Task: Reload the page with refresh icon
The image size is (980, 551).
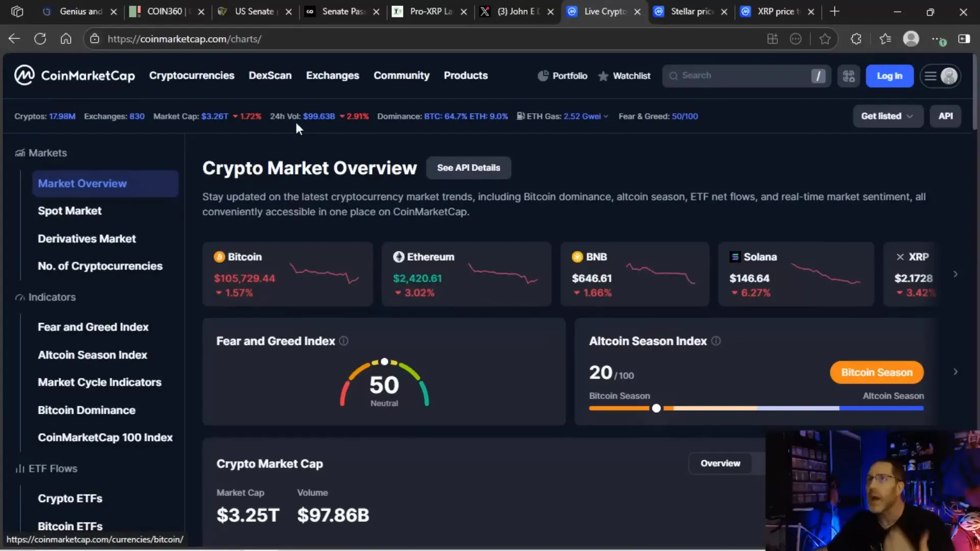Action: pyautogui.click(x=40, y=39)
